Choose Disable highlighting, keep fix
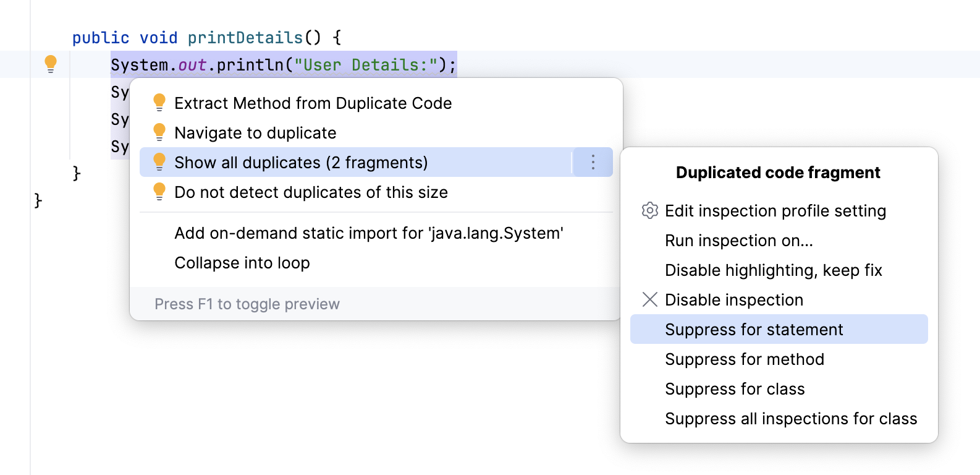 tap(773, 270)
